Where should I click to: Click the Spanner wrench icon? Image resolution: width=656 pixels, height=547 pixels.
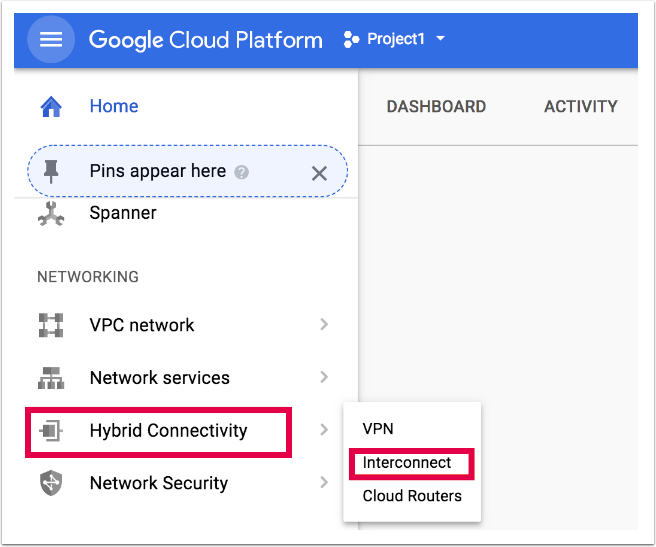coord(50,213)
